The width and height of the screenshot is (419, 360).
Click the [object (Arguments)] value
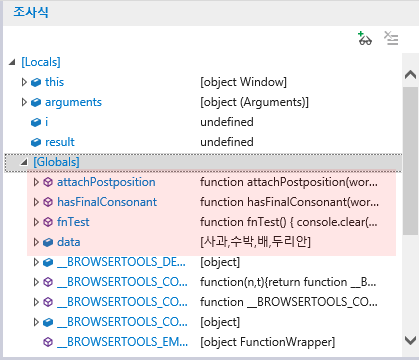[254, 102]
